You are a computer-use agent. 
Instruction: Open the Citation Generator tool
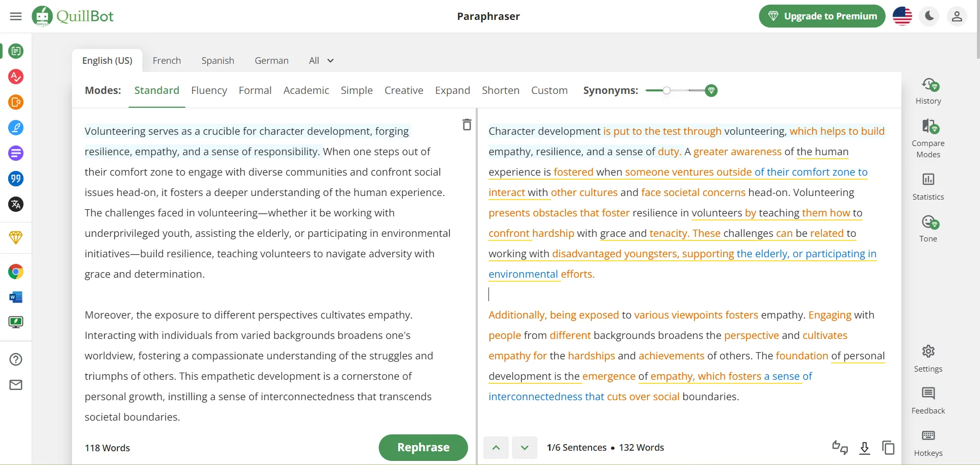pyautogui.click(x=16, y=179)
